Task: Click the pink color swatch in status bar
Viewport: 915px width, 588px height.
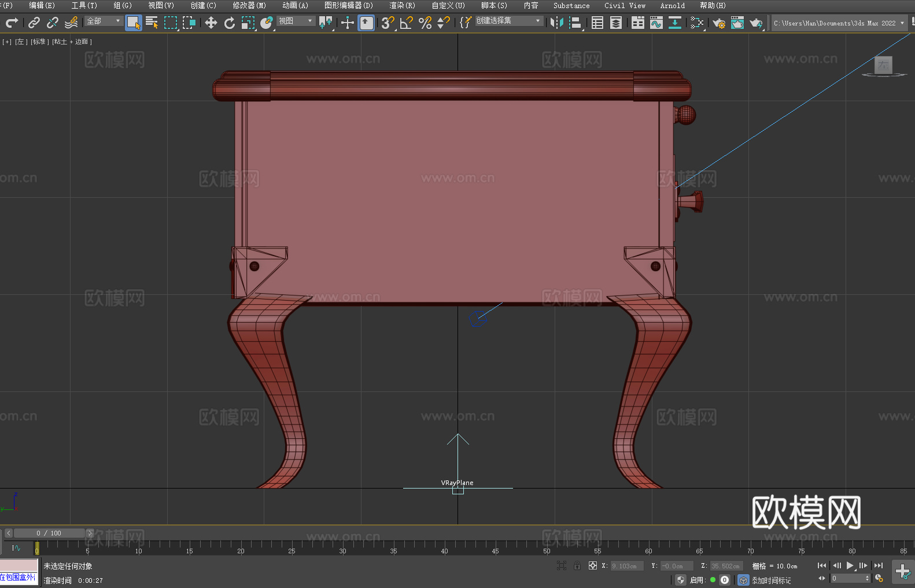Action: [x=19, y=565]
